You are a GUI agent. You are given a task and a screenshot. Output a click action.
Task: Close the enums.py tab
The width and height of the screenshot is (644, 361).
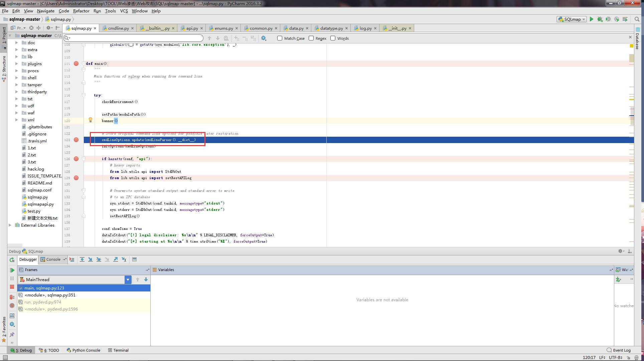click(x=236, y=28)
